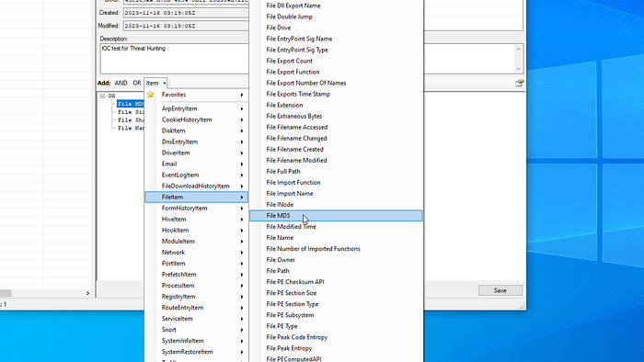Choose File Number of Imported Functions
Image resolution: width=644 pixels, height=362 pixels.
336,249
